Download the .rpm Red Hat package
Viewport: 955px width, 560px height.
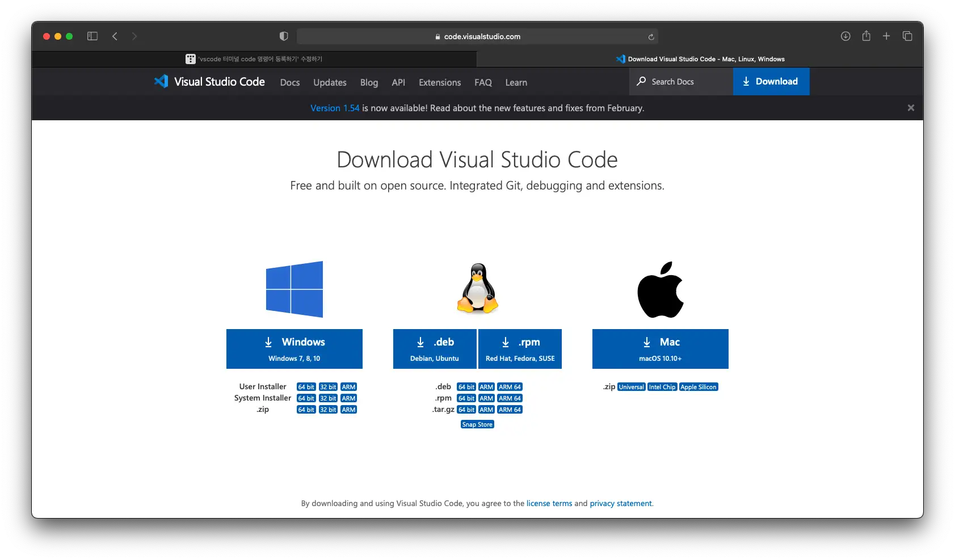pyautogui.click(x=520, y=349)
